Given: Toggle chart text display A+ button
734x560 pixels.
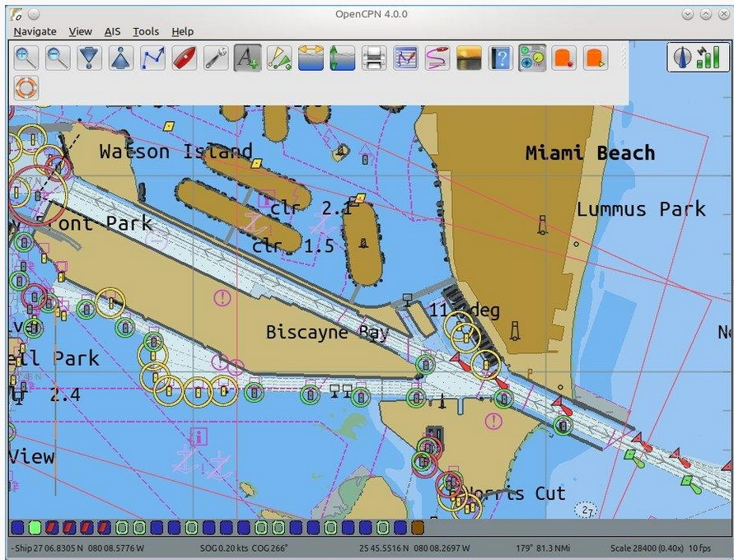Looking at the screenshot, I should coord(248,58).
